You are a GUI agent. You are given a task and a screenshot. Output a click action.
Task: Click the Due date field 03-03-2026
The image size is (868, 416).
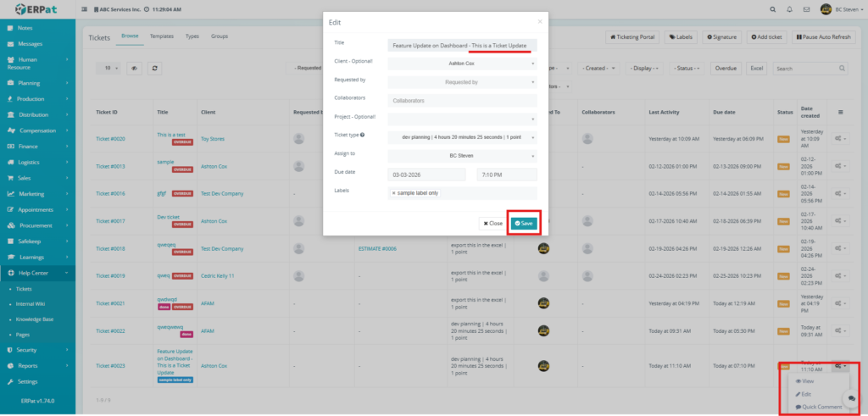pos(426,175)
